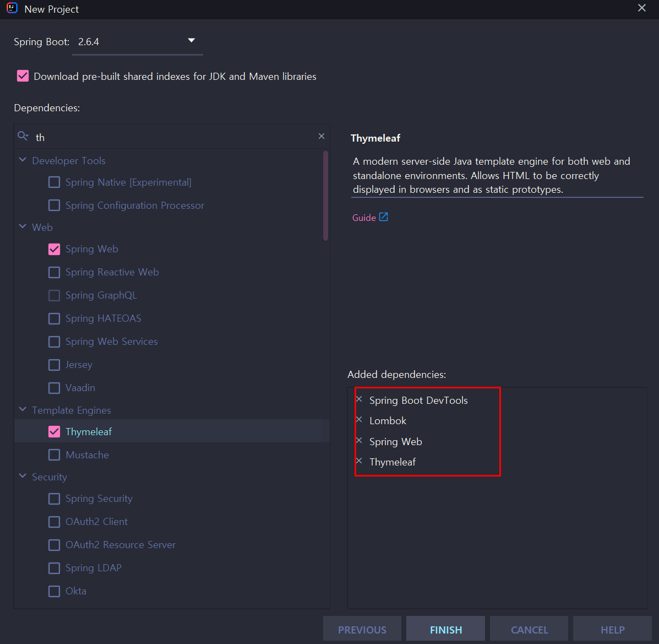The image size is (659, 644).
Task: Remove Spring Web from added dependencies list
Action: point(359,440)
